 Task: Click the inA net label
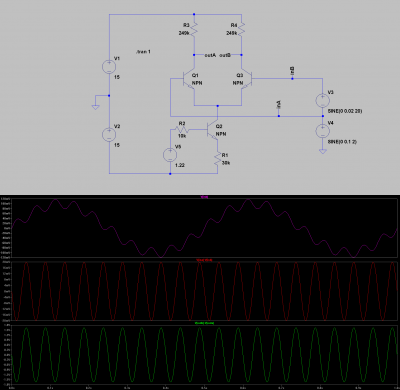pyautogui.click(x=279, y=104)
